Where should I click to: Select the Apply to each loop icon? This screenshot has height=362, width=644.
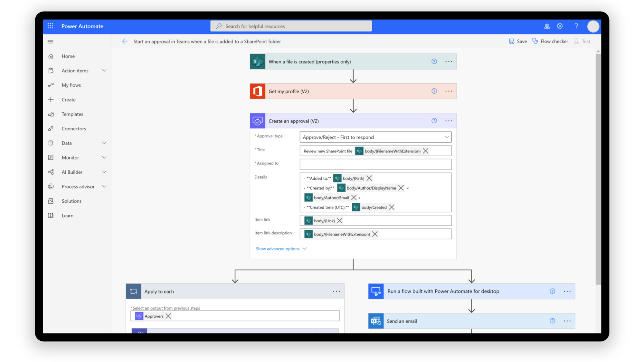click(134, 291)
